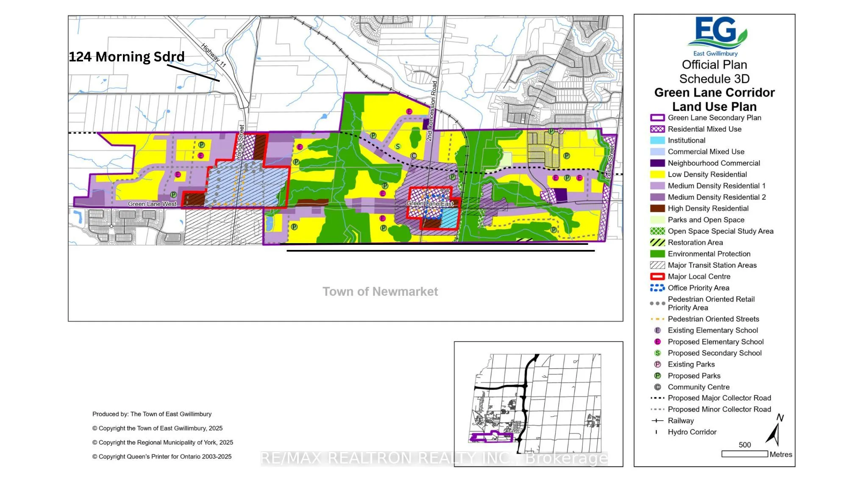Select the green Environmental Protection swatch
Image resolution: width=868 pixels, height=488 pixels.
click(x=657, y=254)
